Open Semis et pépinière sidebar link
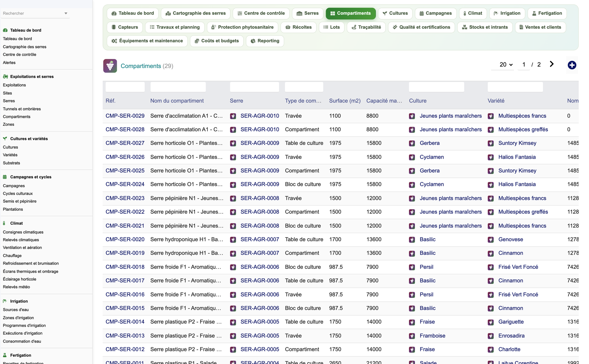Screen dimensions: 589x364 tap(20, 201)
